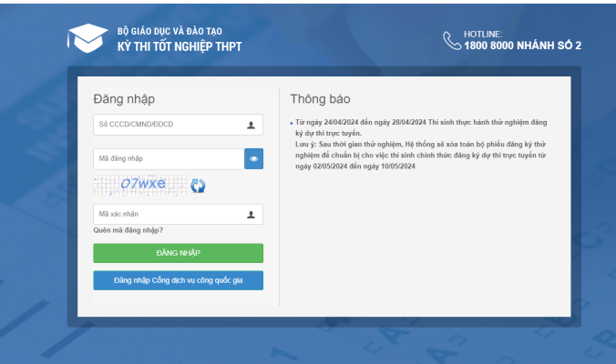Select Đăng nhập Cổng dịch vụ công quốc gia
Image resolution: width=616 pixels, height=364 pixels.
178,280
